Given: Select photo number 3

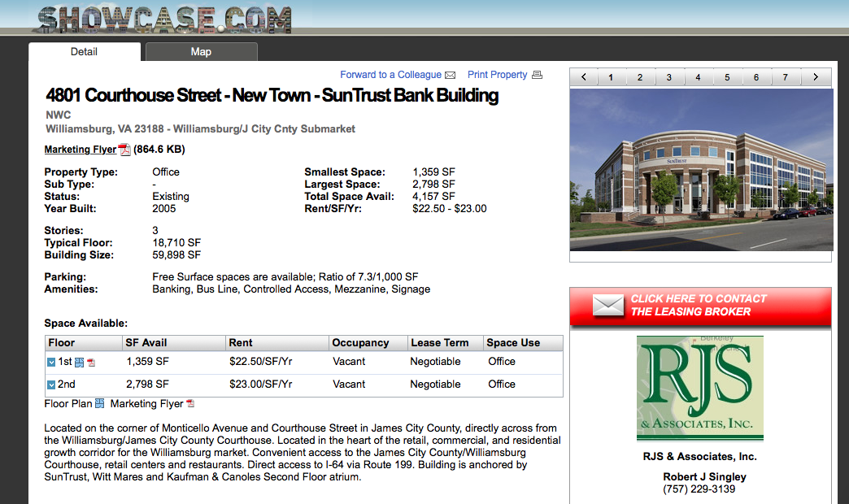Looking at the screenshot, I should point(669,77).
